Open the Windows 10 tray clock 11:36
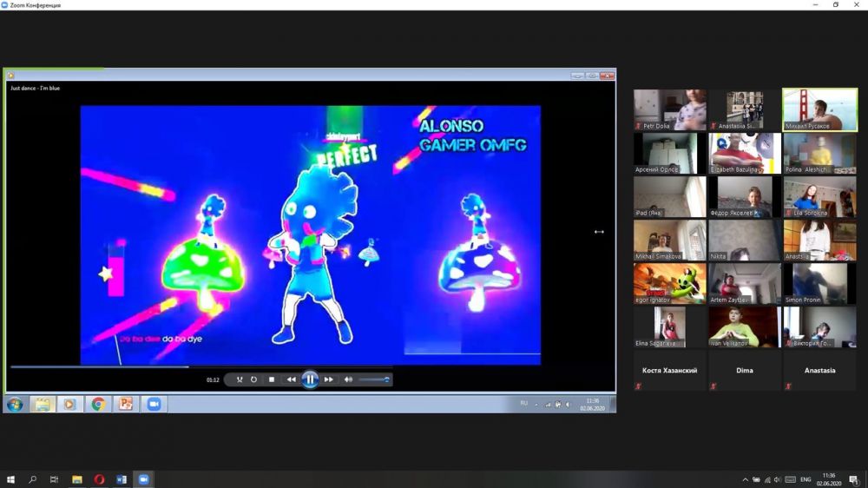The image size is (868, 488). click(829, 479)
